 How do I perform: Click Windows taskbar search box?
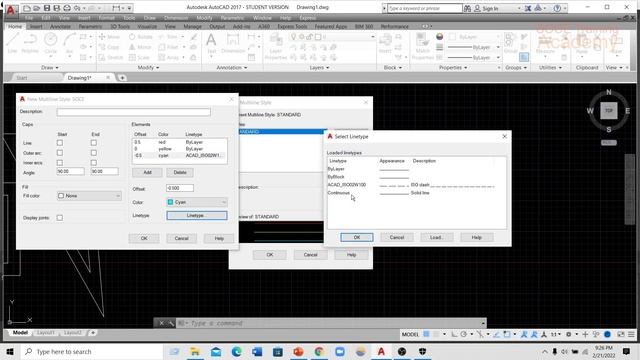click(x=92, y=351)
